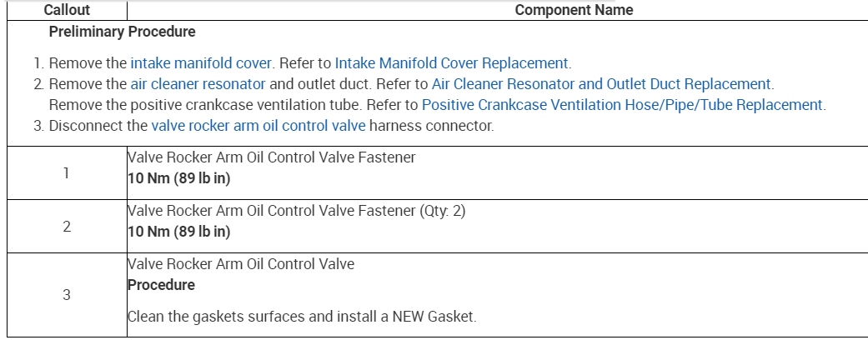Click the torque value in callout 2 row
The width and height of the screenshot is (868, 350).
(178, 232)
